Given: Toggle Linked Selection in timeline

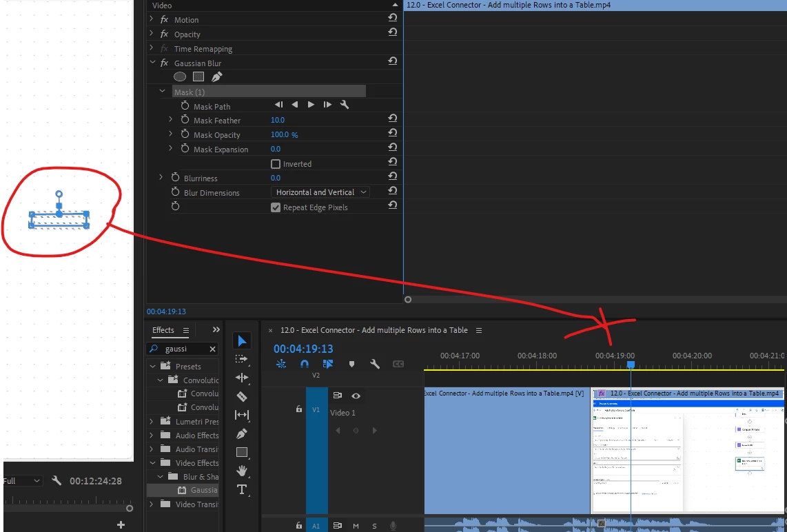Looking at the screenshot, I should click(328, 364).
